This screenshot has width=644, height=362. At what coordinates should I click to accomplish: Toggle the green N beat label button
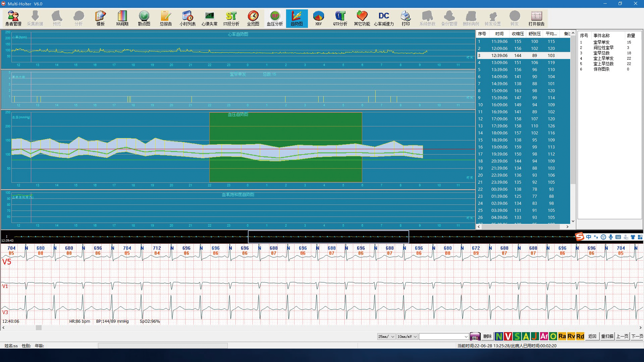(x=499, y=336)
